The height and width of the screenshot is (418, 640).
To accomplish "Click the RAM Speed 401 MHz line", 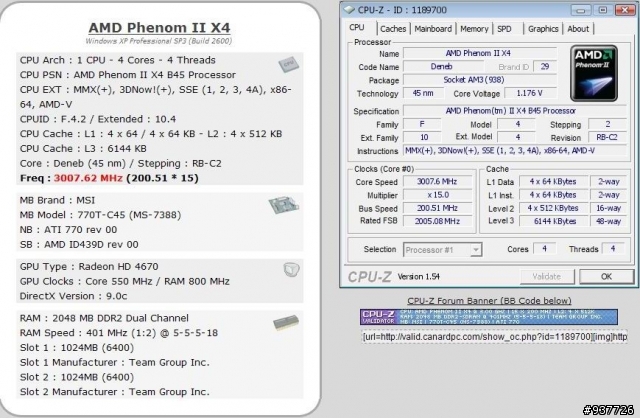I will [119, 333].
